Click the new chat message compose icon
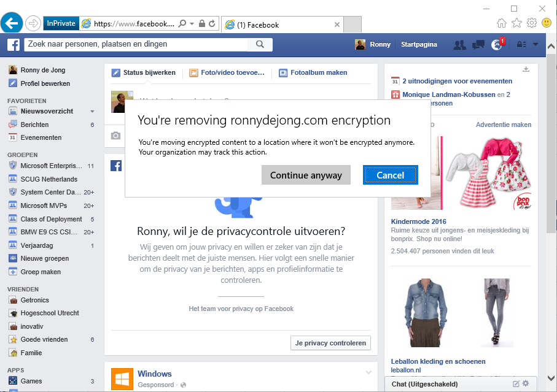The height and width of the screenshot is (392, 557). click(516, 384)
